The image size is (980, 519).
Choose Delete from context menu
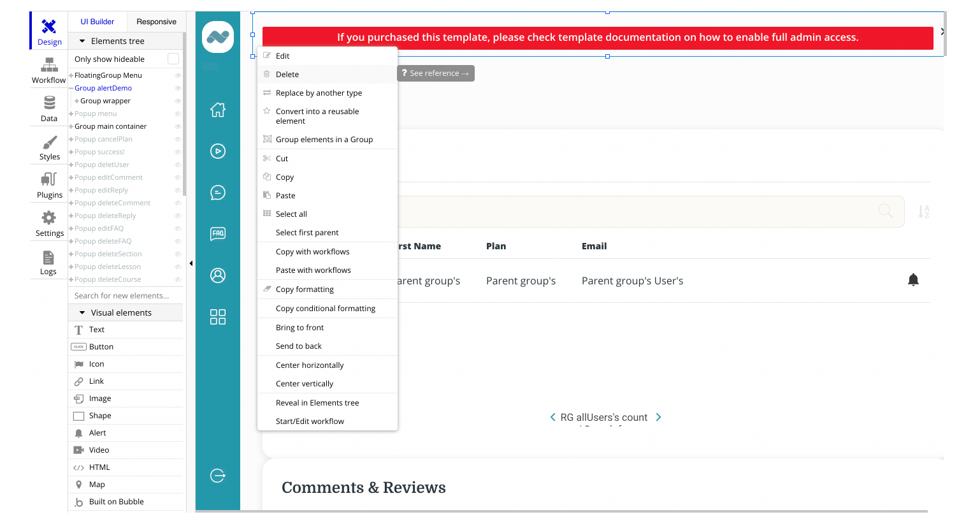[328, 75]
